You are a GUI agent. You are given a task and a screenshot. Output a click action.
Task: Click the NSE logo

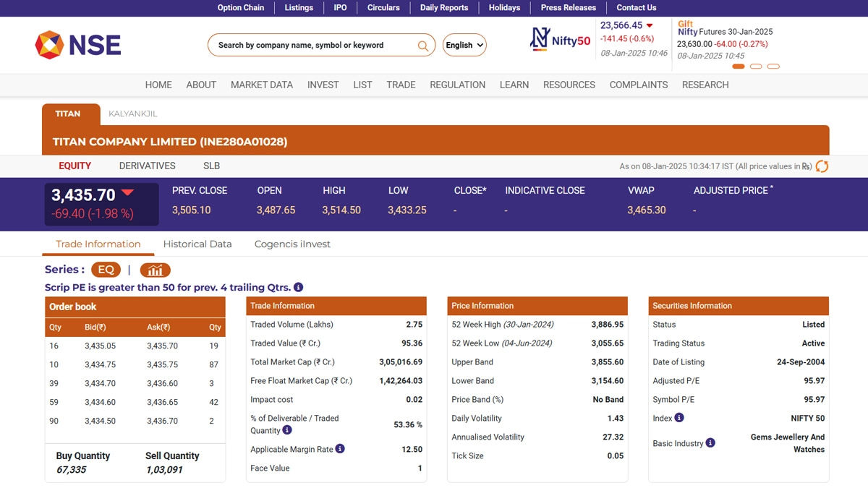[78, 45]
